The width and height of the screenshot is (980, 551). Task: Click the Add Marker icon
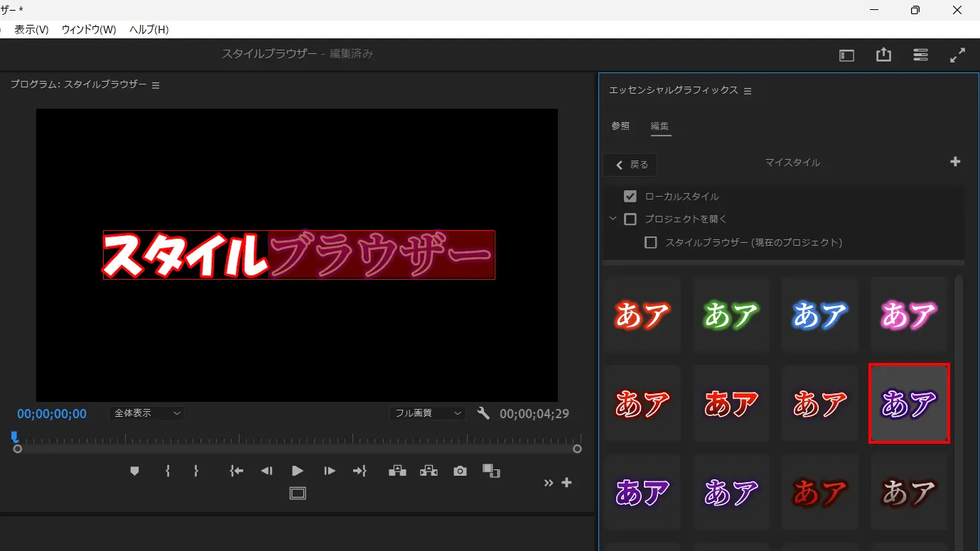(134, 471)
